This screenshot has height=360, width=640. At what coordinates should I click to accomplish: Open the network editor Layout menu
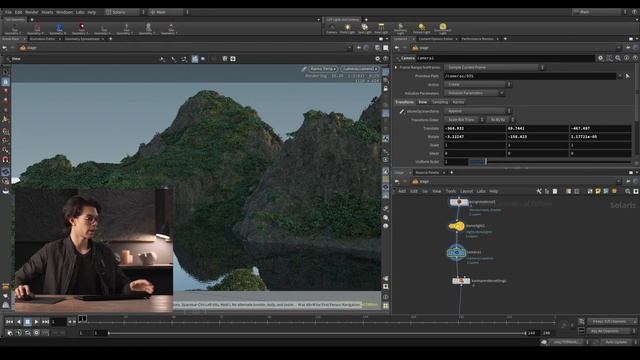[467, 191]
